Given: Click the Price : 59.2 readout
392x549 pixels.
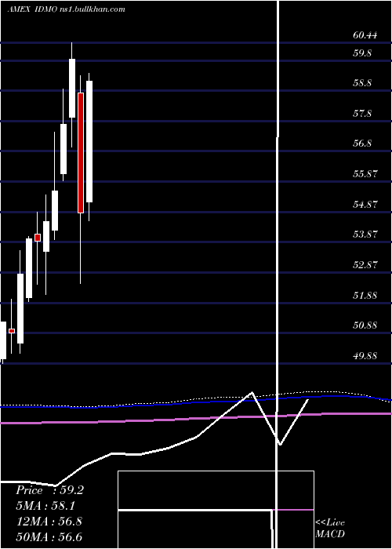Looking at the screenshot, I should (49, 490).
